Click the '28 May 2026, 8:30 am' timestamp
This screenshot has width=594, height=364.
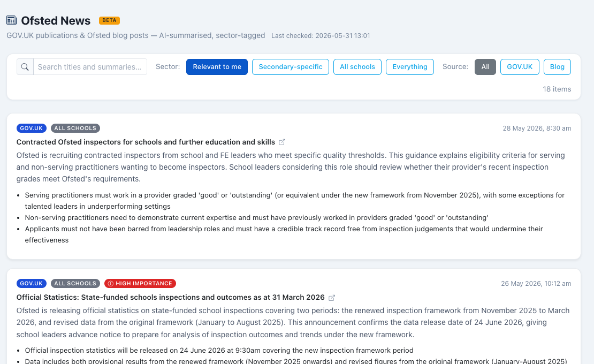click(537, 128)
